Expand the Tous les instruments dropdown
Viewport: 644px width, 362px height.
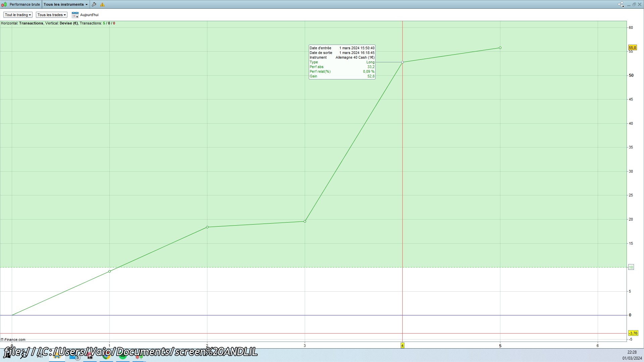click(66, 4)
